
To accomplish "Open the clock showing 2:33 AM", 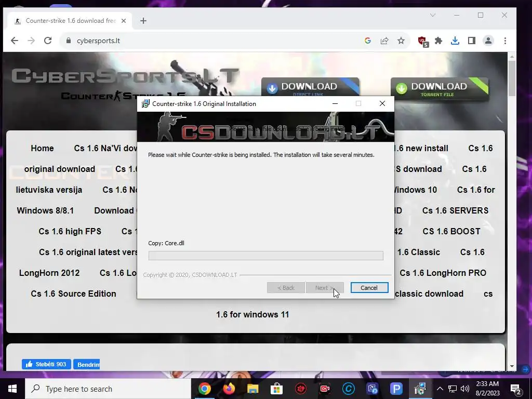I will (x=487, y=389).
